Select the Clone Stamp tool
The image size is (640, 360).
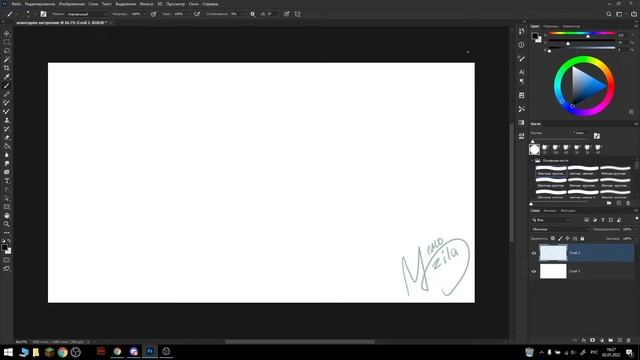[7, 120]
